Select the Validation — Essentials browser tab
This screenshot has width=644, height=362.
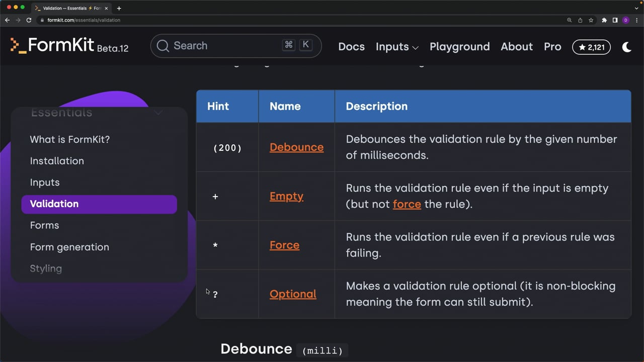[x=71, y=8]
